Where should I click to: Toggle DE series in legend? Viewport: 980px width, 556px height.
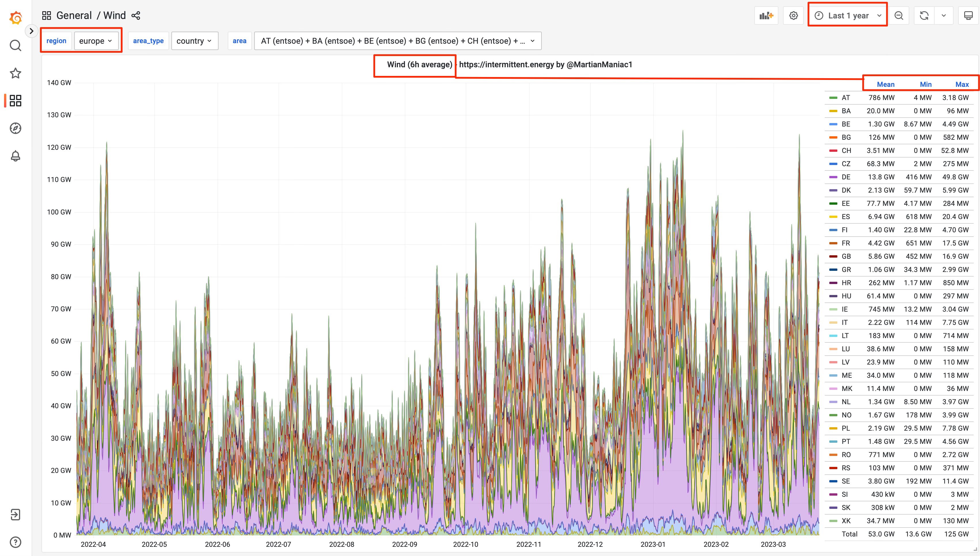click(845, 177)
